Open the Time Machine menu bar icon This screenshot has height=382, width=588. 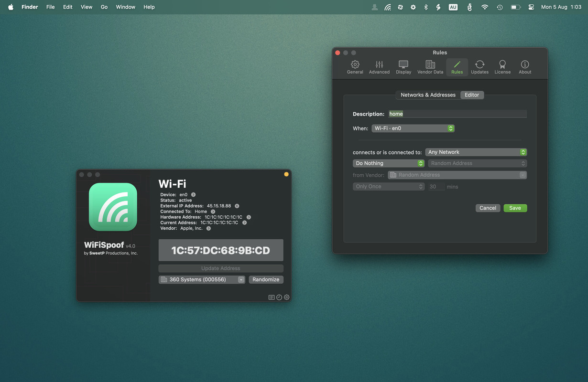click(500, 7)
